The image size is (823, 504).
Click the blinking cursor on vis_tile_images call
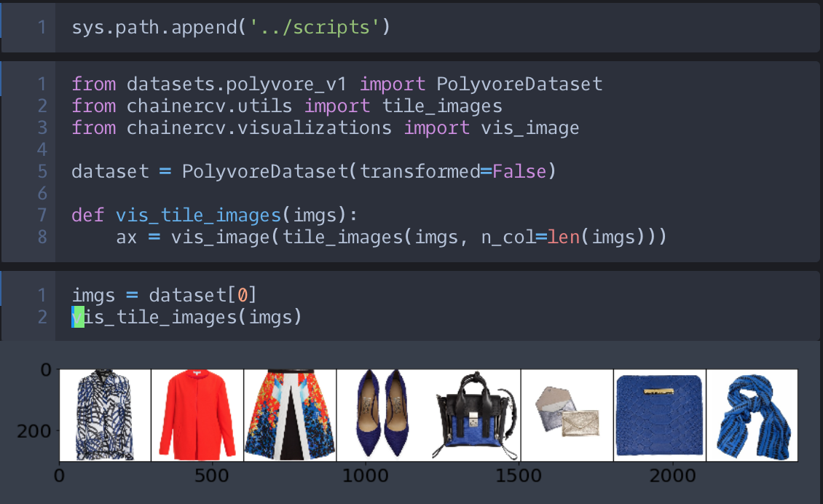pyautogui.click(x=78, y=317)
